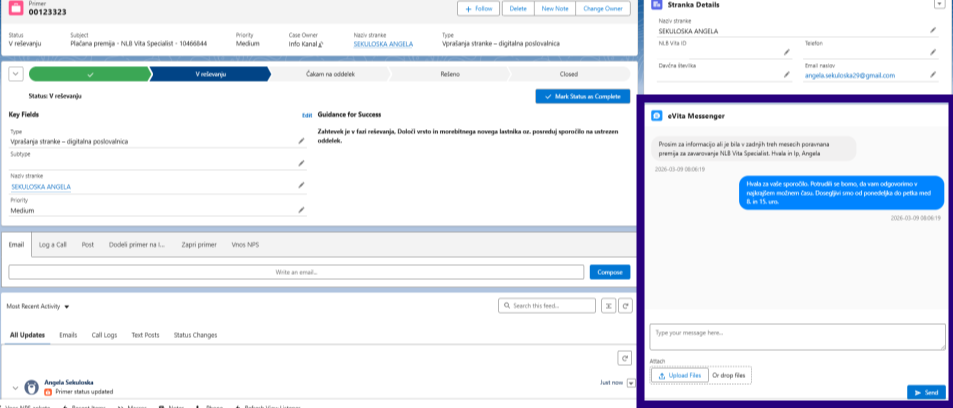Edit the Telefon field via pencil
This screenshot has width=953, height=408.
click(x=933, y=52)
